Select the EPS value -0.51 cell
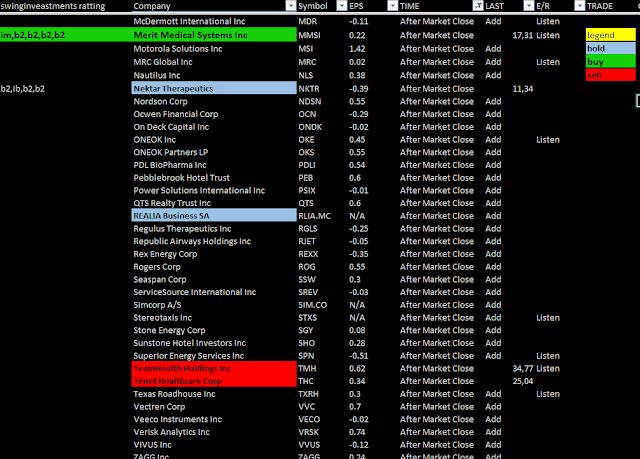The width and height of the screenshot is (640, 459). (358, 356)
